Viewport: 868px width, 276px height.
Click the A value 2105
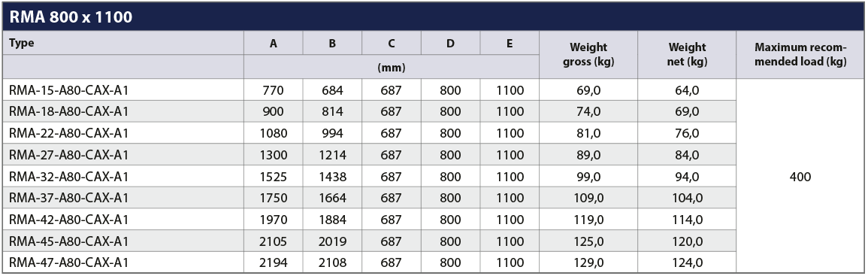pos(274,241)
